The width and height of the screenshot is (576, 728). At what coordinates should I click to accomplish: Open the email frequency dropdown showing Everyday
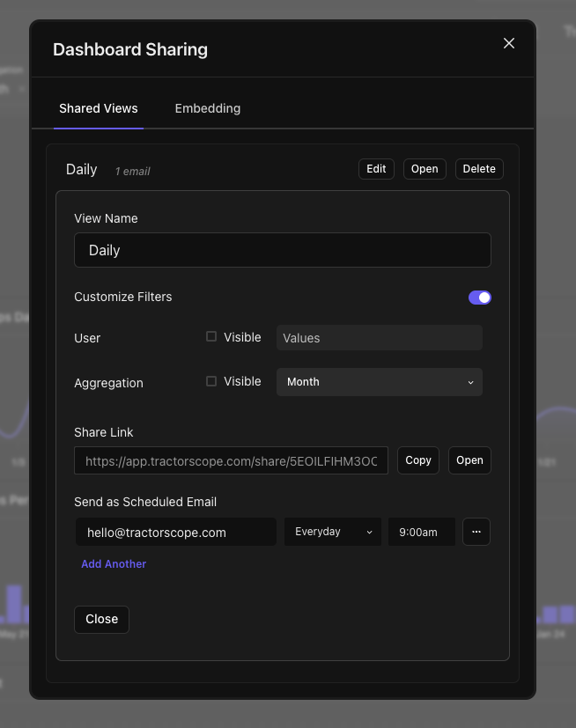tap(332, 532)
